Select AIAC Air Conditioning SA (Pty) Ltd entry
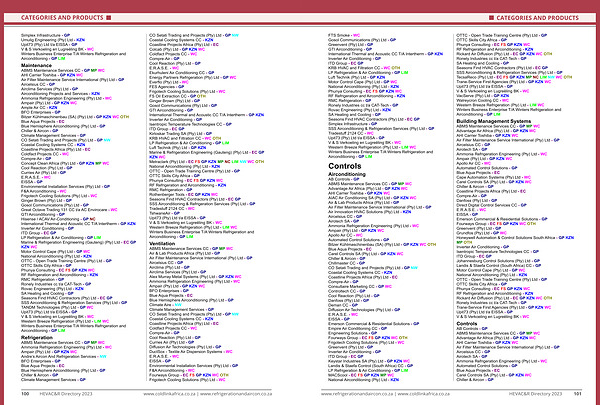This screenshot has width=600, height=405. pos(372,198)
